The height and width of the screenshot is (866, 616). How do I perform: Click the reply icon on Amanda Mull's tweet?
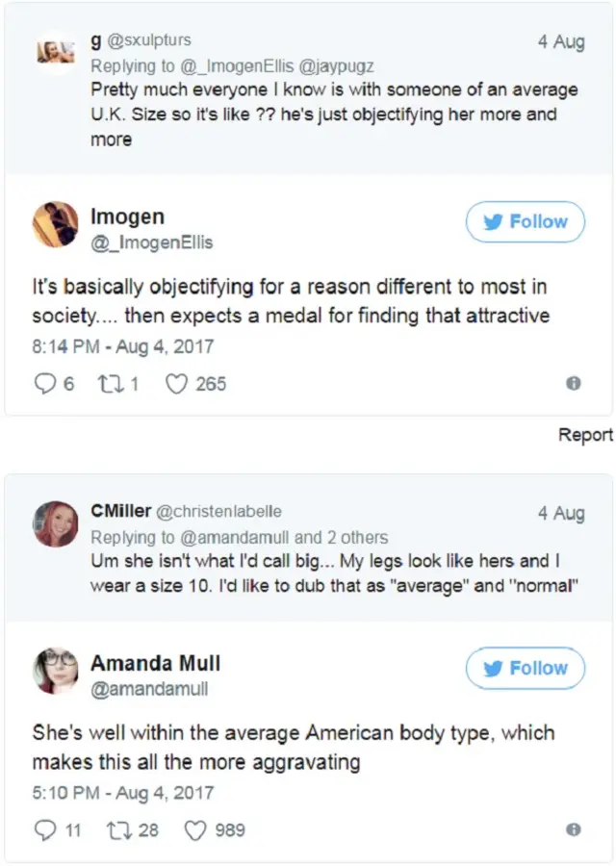click(45, 829)
